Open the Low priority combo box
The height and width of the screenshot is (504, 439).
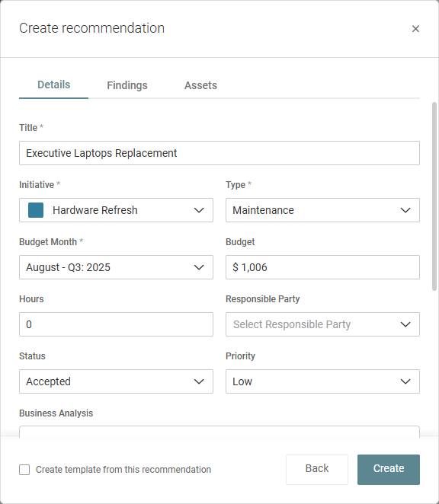click(x=322, y=381)
